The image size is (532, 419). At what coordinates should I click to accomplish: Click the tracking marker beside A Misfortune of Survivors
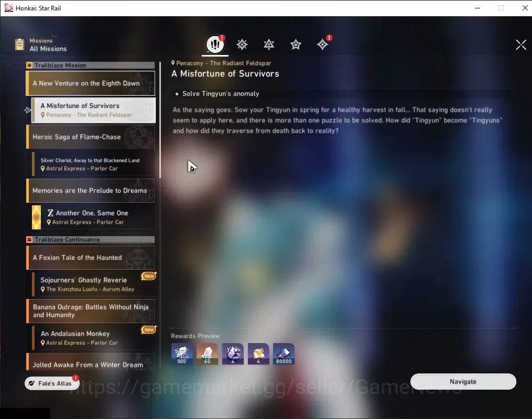[28, 110]
